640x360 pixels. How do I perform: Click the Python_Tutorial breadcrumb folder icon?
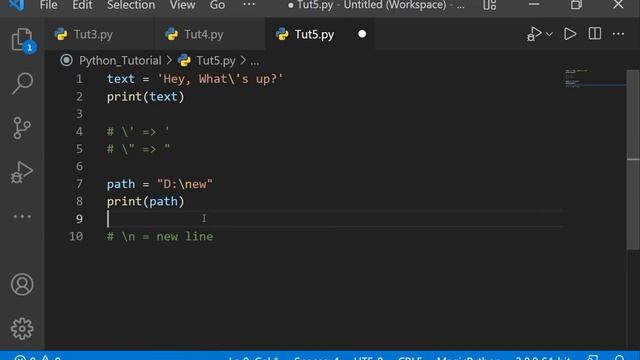66,60
